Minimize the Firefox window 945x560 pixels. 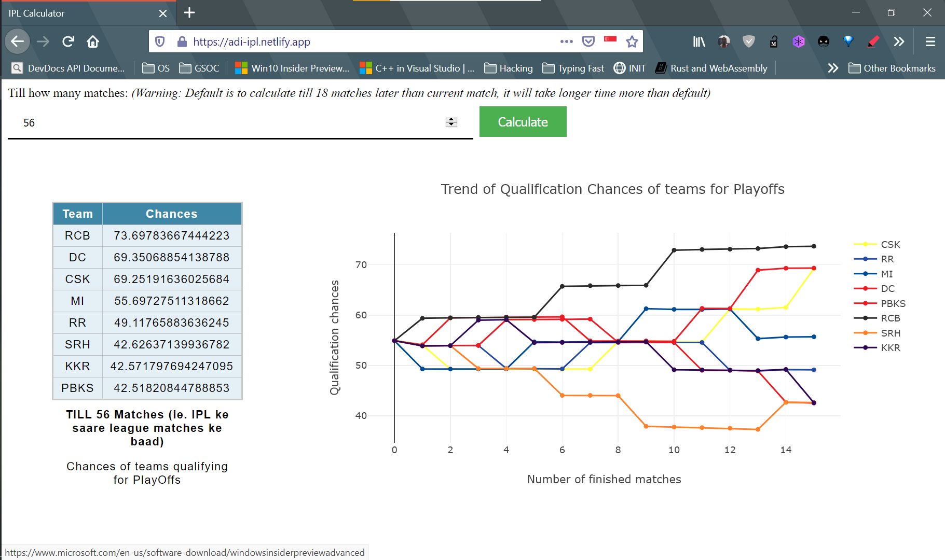[x=856, y=12]
